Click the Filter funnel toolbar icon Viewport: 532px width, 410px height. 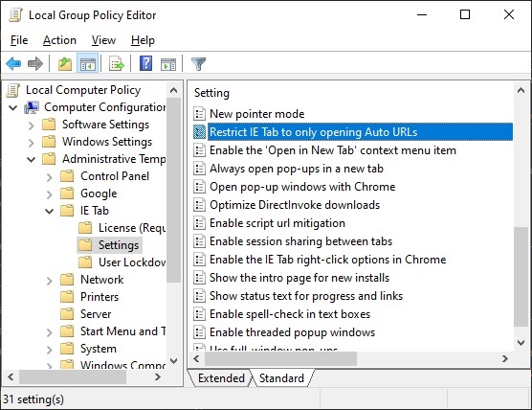[x=198, y=63]
